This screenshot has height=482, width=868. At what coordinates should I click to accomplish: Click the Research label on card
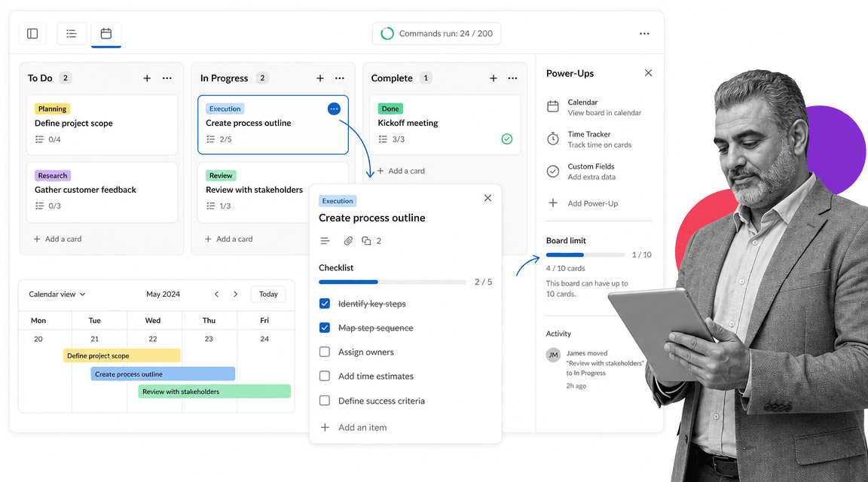pos(53,175)
